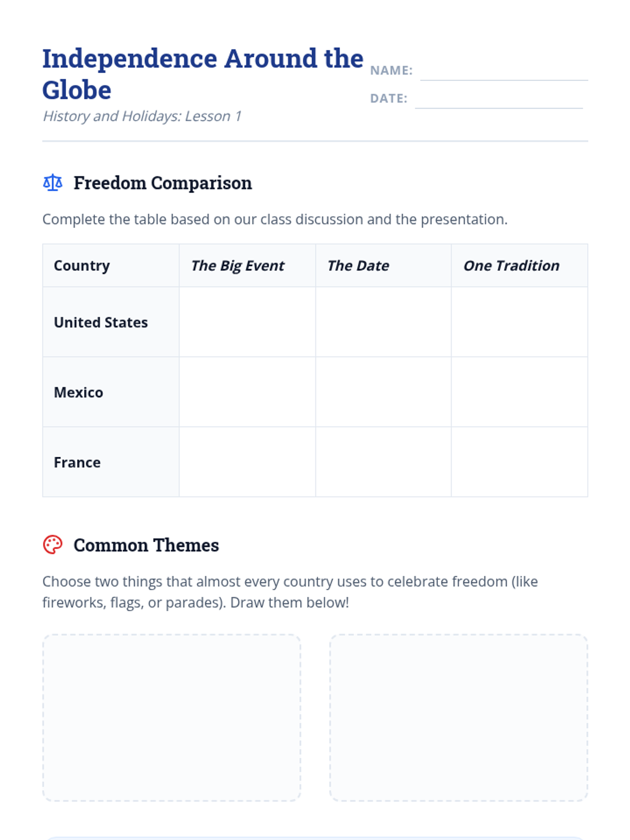Select France's Date cell
The height and width of the screenshot is (840, 630).
[383, 462]
